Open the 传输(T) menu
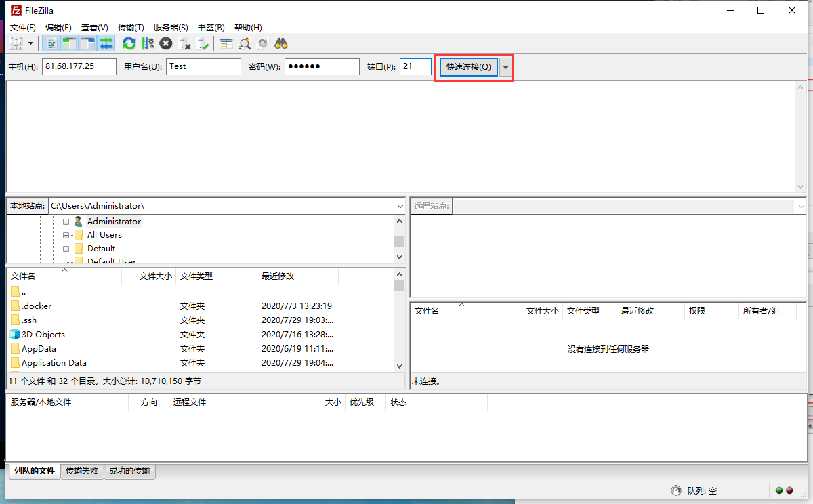This screenshot has height=504, width=813. (x=131, y=28)
